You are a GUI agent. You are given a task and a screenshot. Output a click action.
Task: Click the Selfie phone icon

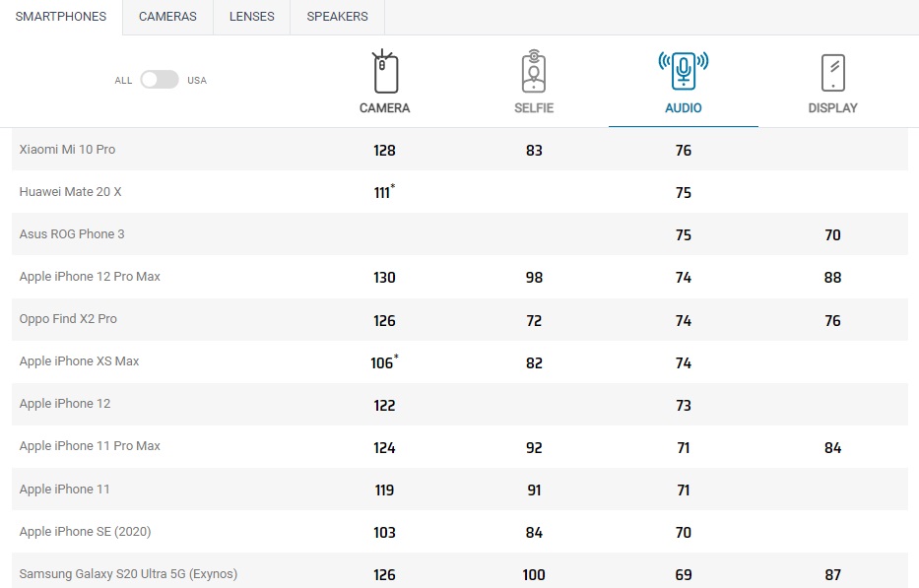coord(534,72)
